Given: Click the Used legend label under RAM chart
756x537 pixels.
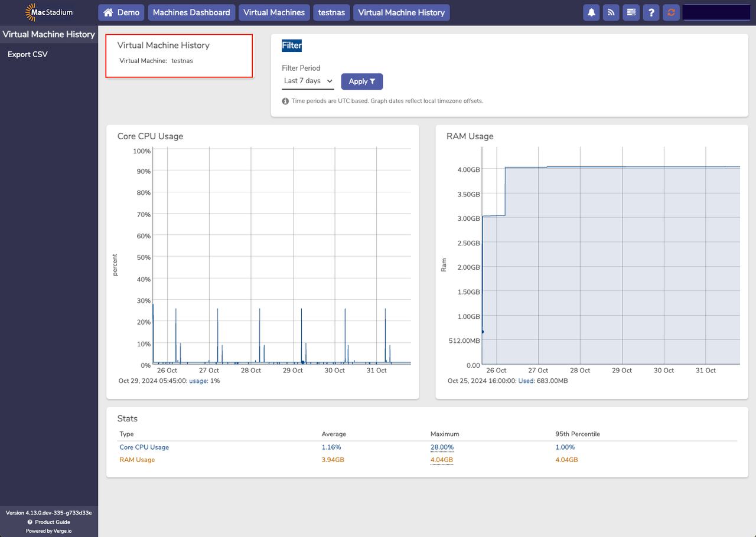Looking at the screenshot, I should (x=526, y=381).
